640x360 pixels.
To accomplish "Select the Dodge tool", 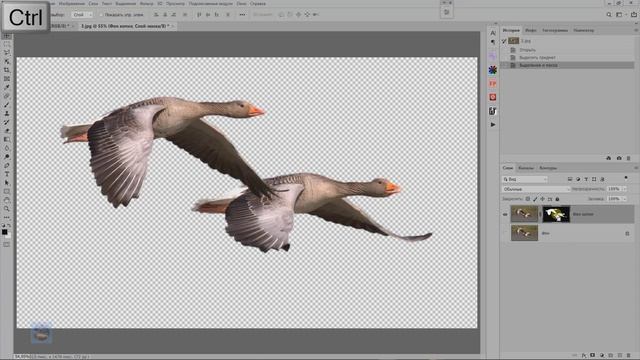I will coord(7,156).
